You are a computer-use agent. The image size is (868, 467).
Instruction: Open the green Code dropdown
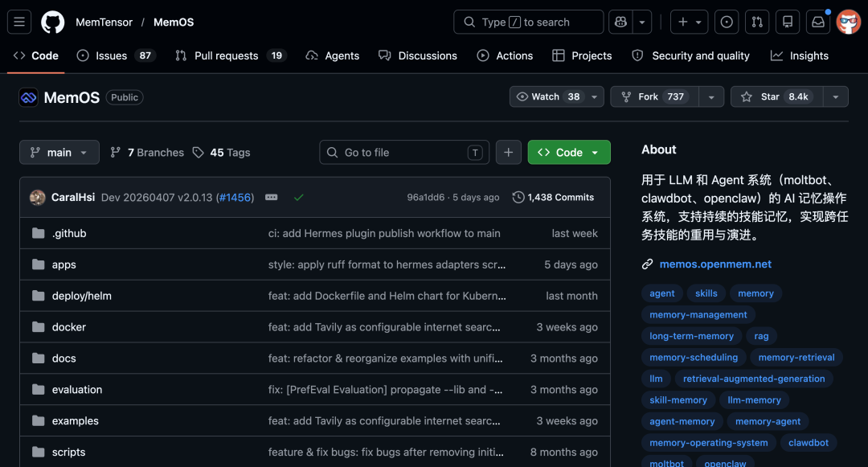(x=569, y=152)
